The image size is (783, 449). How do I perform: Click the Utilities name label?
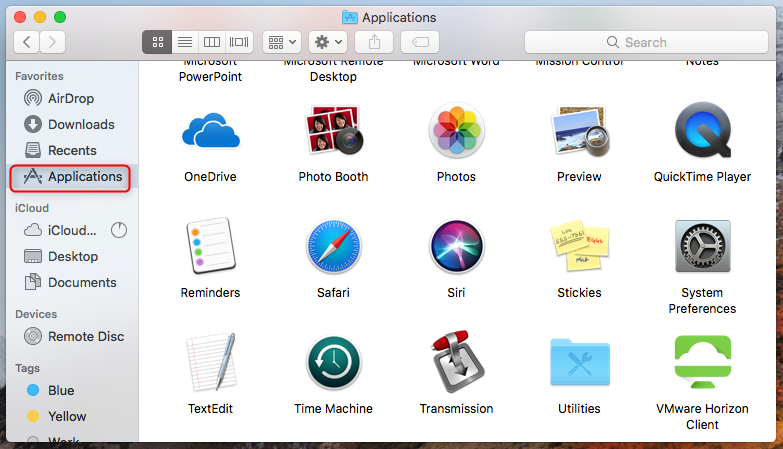click(x=579, y=409)
